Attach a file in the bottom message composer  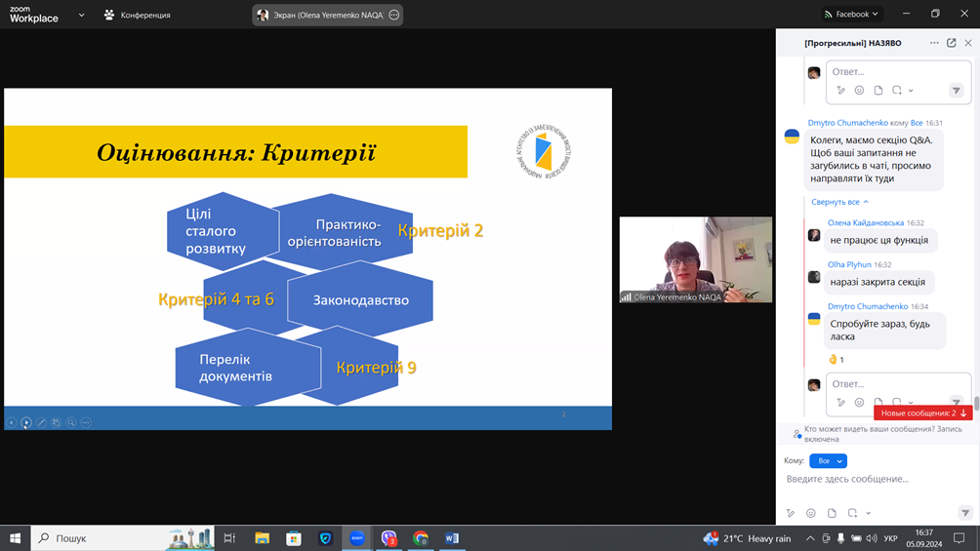point(832,513)
